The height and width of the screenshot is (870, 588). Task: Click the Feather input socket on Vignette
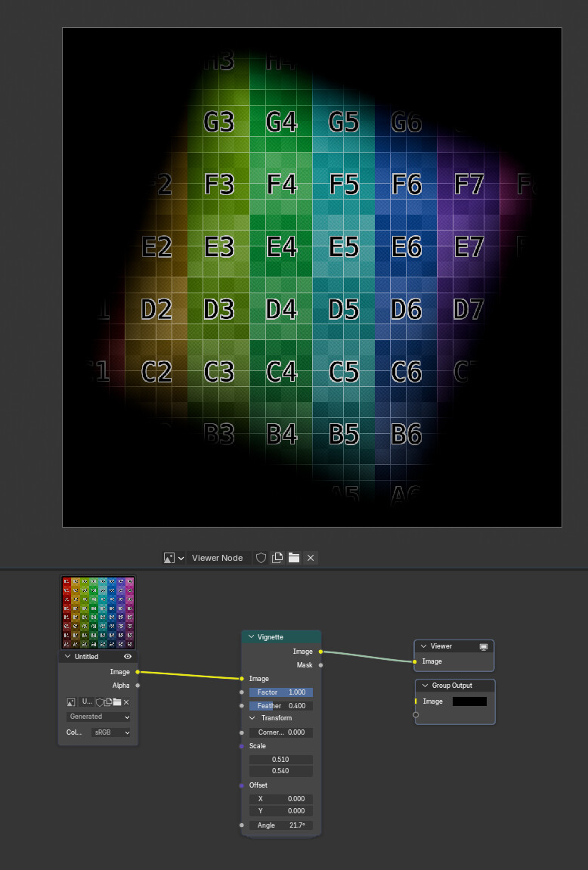(242, 706)
